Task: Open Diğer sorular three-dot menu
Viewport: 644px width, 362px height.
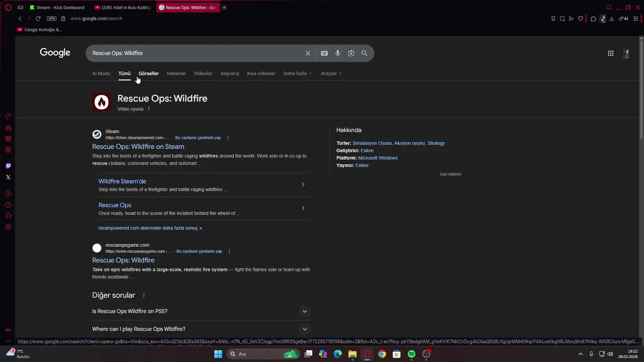Action: click(144, 296)
